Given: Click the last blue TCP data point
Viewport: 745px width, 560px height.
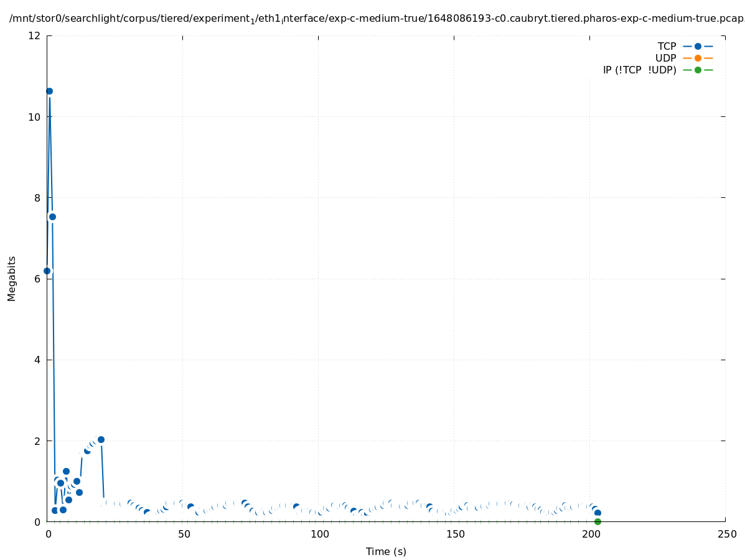Looking at the screenshot, I should pyautogui.click(x=597, y=513).
